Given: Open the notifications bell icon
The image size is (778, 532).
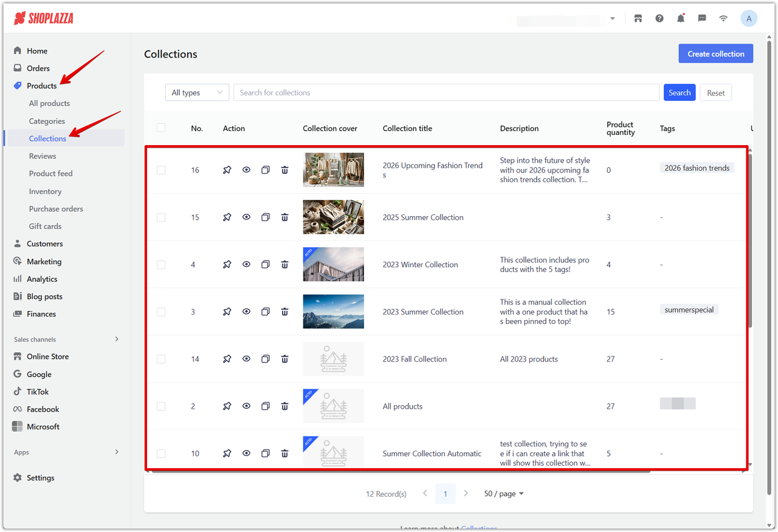Looking at the screenshot, I should click(x=681, y=18).
